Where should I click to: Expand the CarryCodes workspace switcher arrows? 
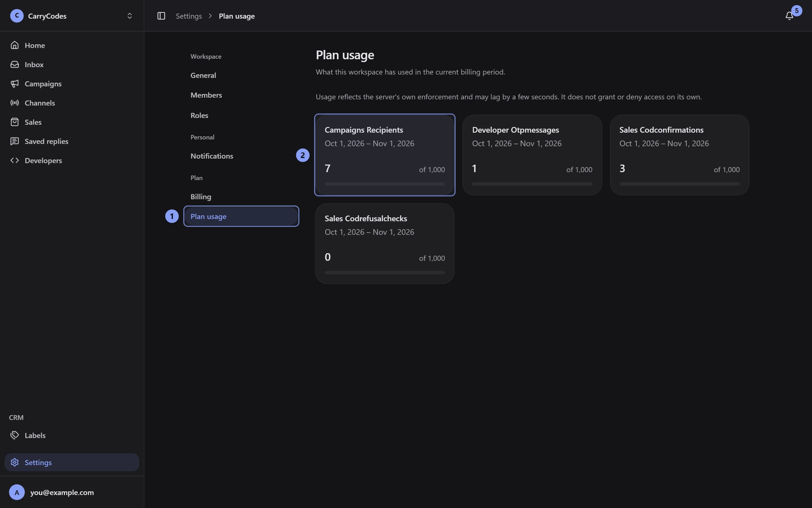tap(129, 16)
